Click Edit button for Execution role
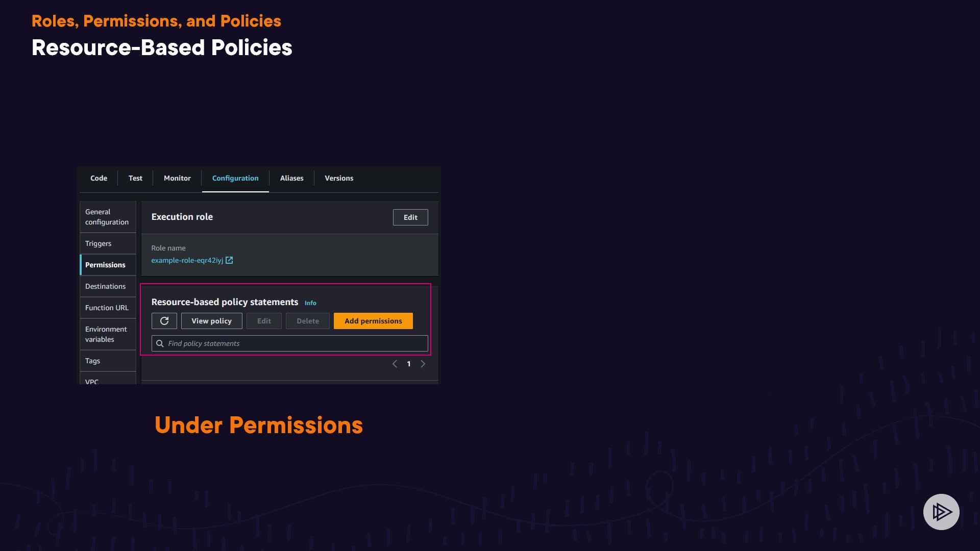The height and width of the screenshot is (551, 980). click(x=410, y=217)
